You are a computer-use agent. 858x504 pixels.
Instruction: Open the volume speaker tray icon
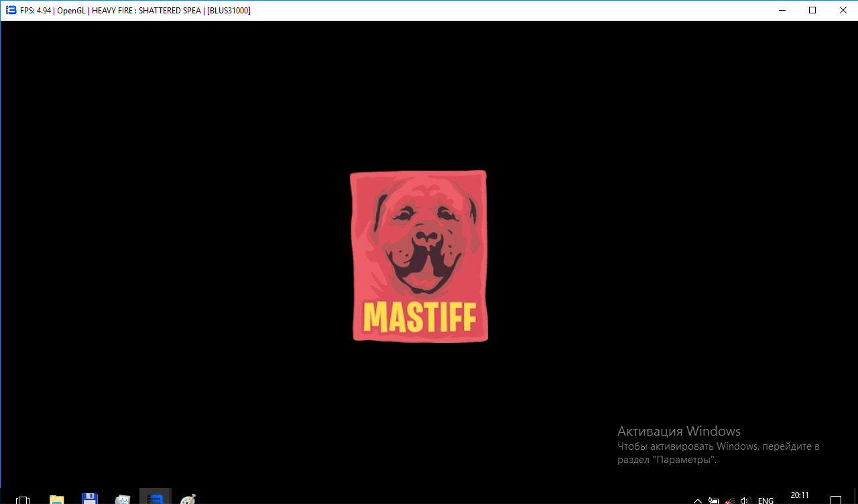click(x=745, y=500)
